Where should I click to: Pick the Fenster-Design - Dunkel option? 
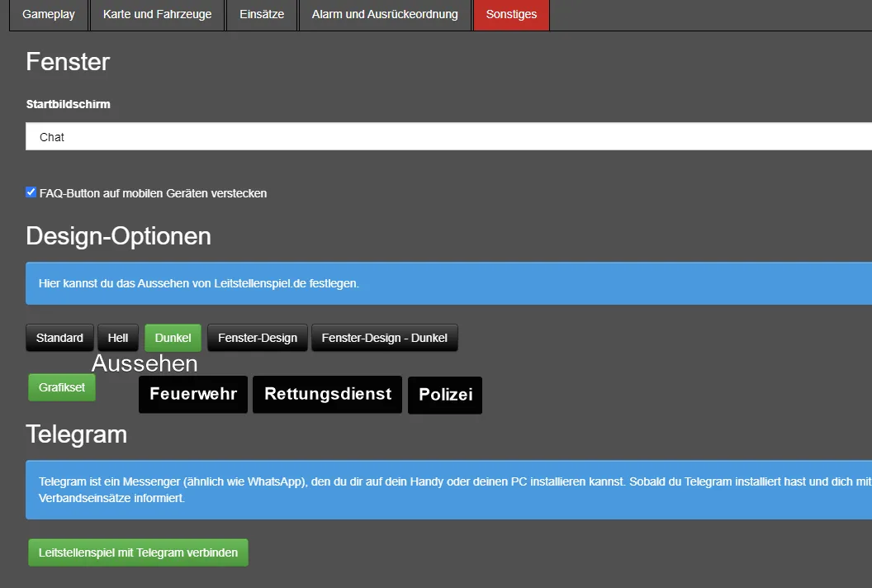pyautogui.click(x=384, y=338)
